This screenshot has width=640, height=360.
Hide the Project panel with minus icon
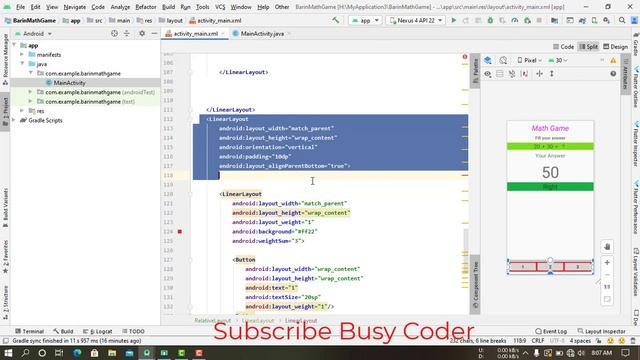[x=154, y=33]
